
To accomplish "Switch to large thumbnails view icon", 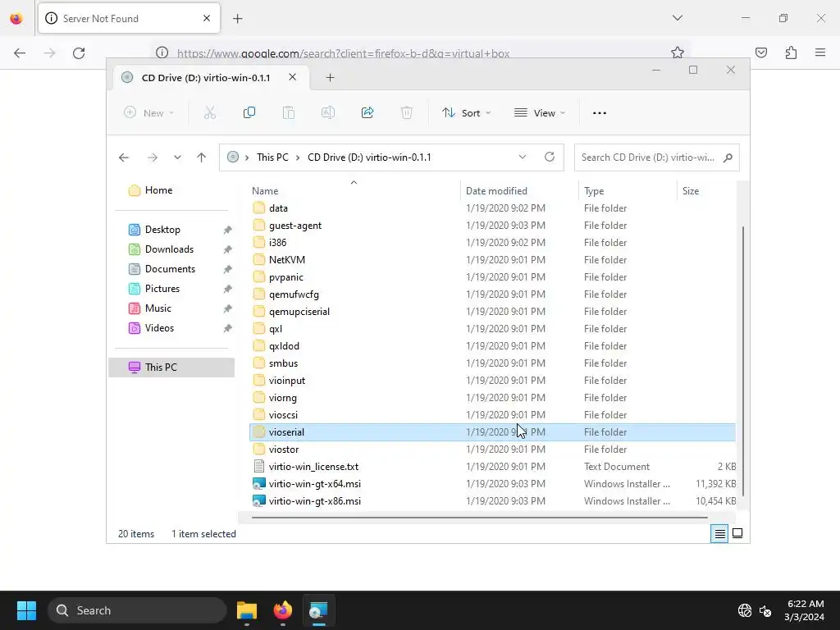I will coord(737,533).
